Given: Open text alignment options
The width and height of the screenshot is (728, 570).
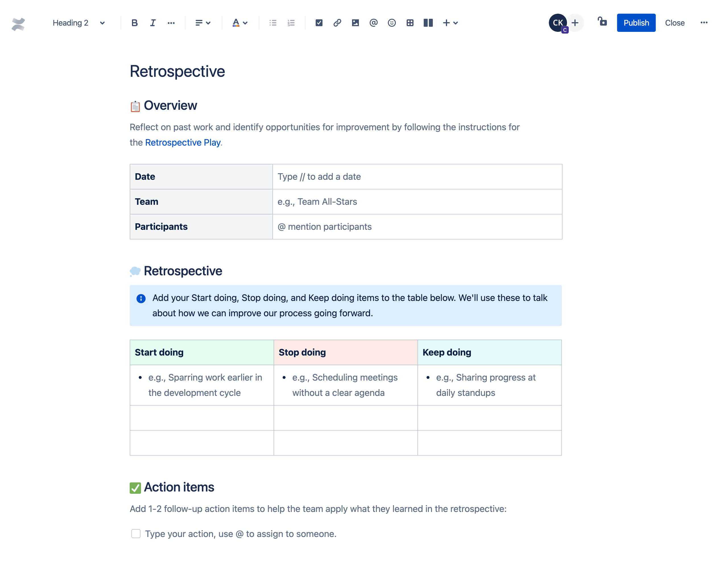Looking at the screenshot, I should click(x=203, y=23).
